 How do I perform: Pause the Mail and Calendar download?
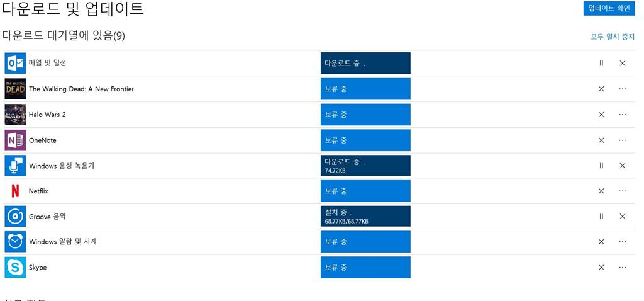[x=601, y=64]
